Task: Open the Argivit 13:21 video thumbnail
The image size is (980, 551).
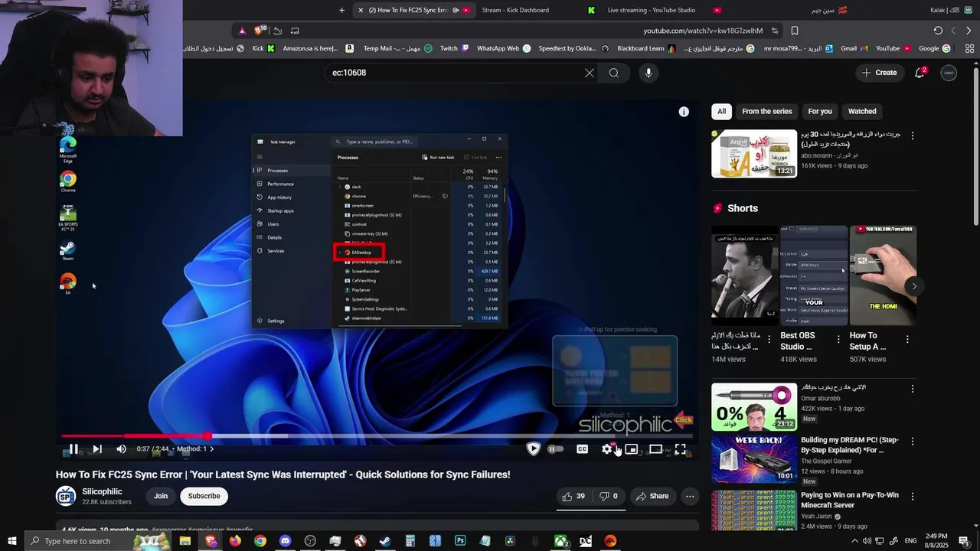Action: (x=754, y=153)
